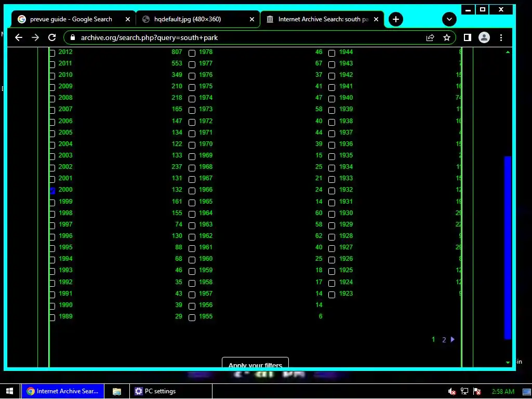Go to page 1 of filters
532x399 pixels.
(433, 339)
